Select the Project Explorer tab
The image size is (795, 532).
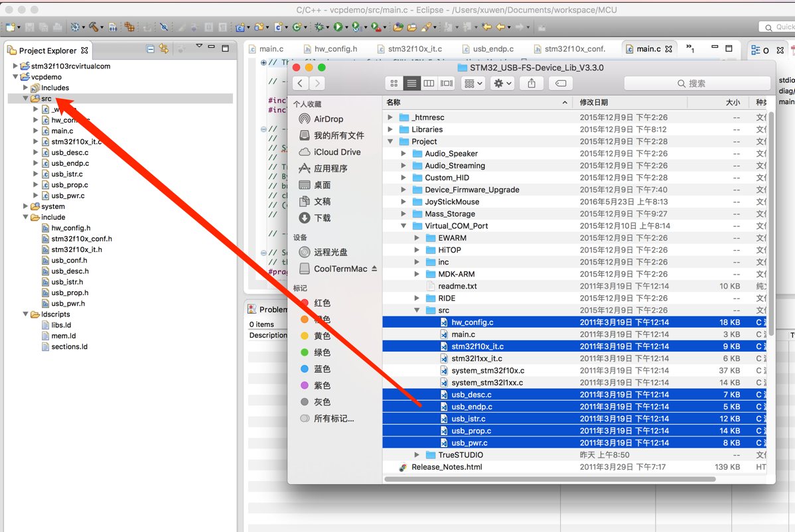click(48, 50)
